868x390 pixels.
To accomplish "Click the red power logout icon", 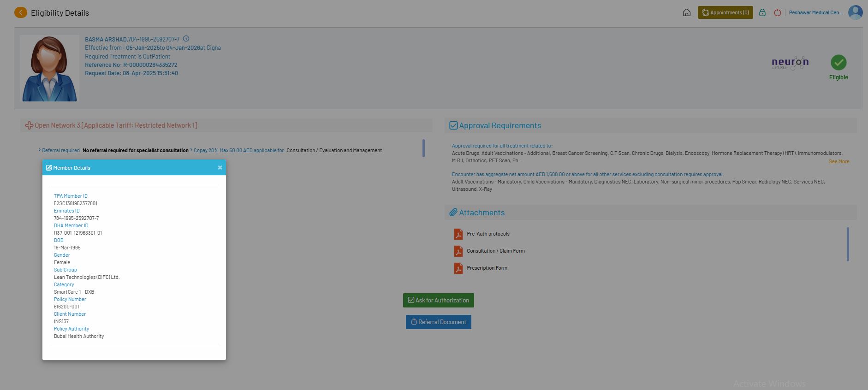I will point(778,12).
